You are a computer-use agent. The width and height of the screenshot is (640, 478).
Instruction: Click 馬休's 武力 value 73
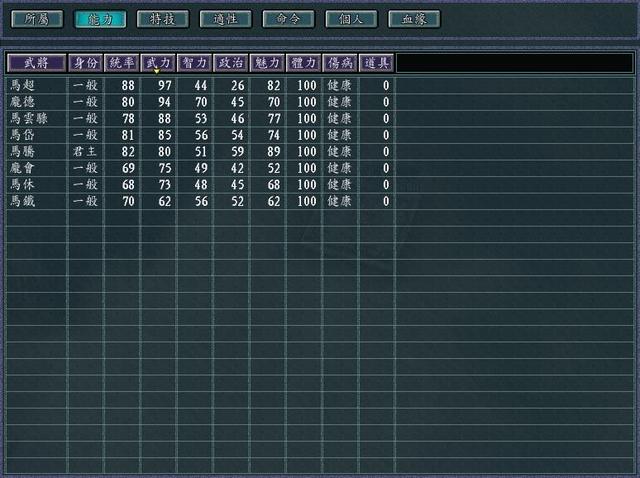tap(164, 185)
